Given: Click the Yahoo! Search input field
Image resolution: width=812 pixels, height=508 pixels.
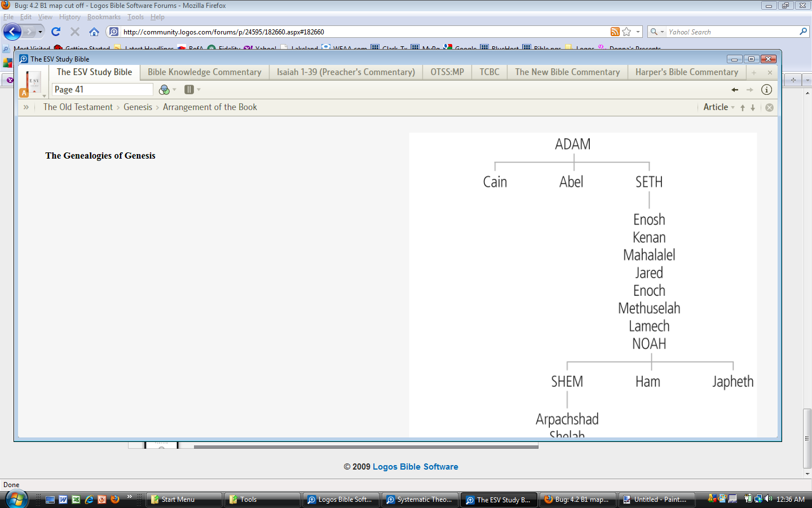Looking at the screenshot, I should tap(732, 32).
